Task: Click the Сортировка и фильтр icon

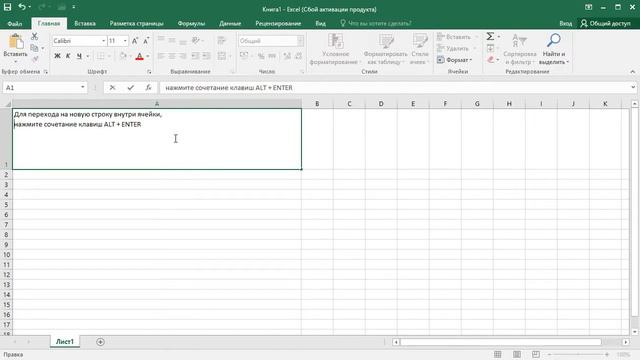Action: 520,41
